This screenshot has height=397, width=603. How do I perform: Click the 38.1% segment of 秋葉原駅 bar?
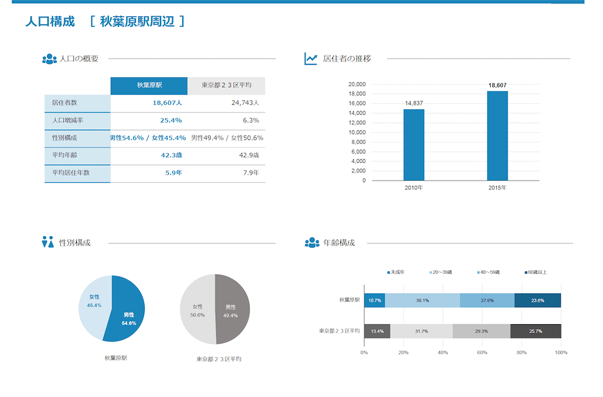tap(422, 300)
